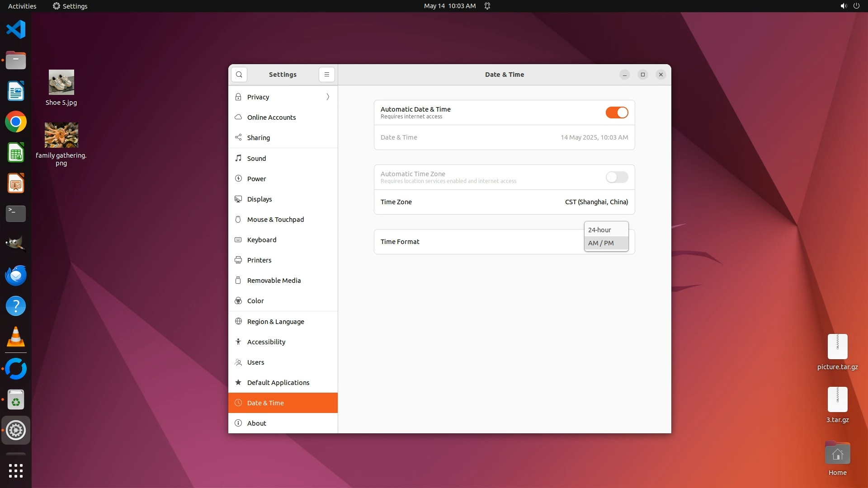
Task: Open Region & Language settings
Action: click(x=275, y=322)
